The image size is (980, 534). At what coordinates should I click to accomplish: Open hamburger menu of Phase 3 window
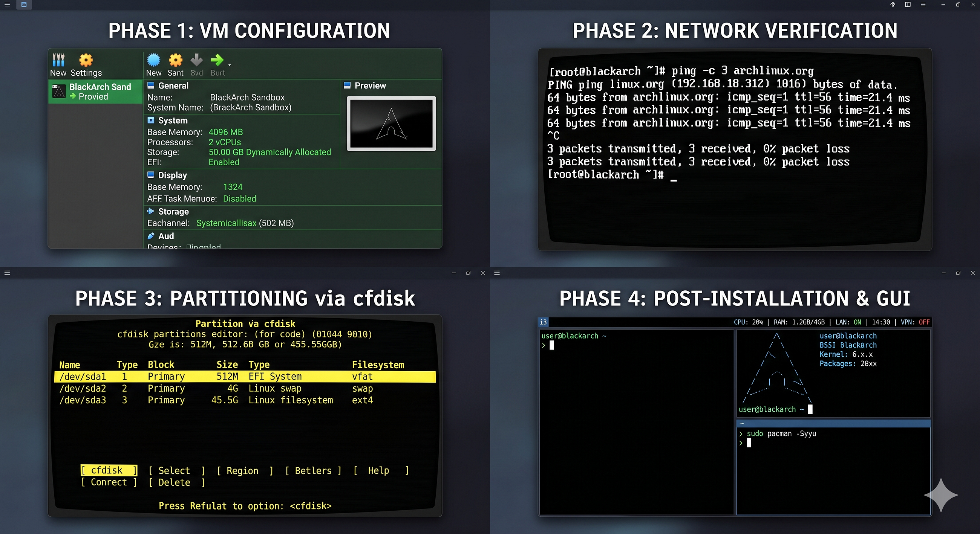coord(7,273)
